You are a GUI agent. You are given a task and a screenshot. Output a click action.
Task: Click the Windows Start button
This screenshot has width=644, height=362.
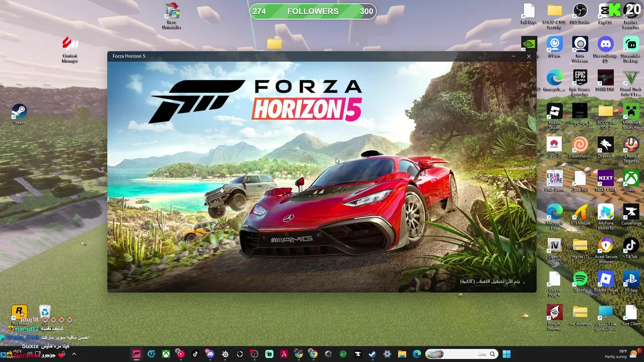coord(506,354)
